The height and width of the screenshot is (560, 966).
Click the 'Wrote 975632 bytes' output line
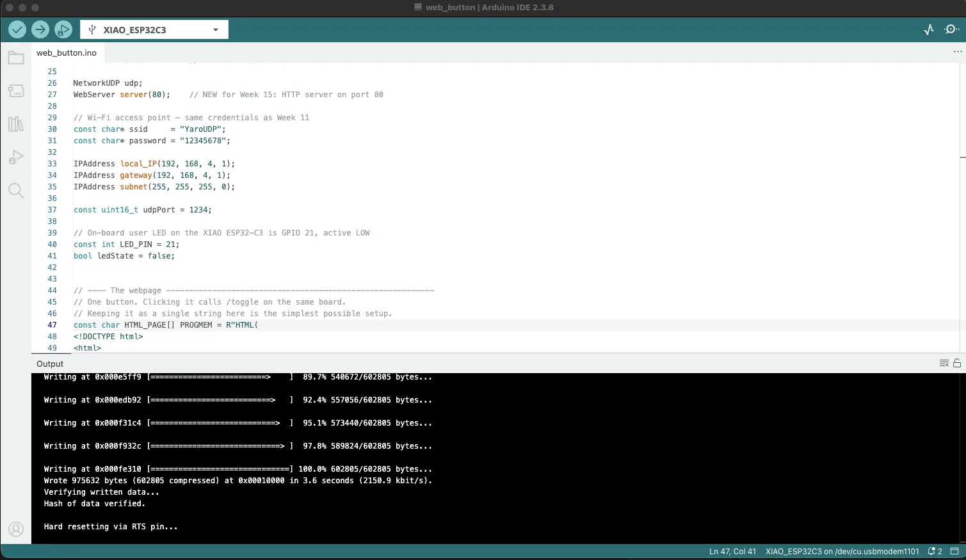238,481
